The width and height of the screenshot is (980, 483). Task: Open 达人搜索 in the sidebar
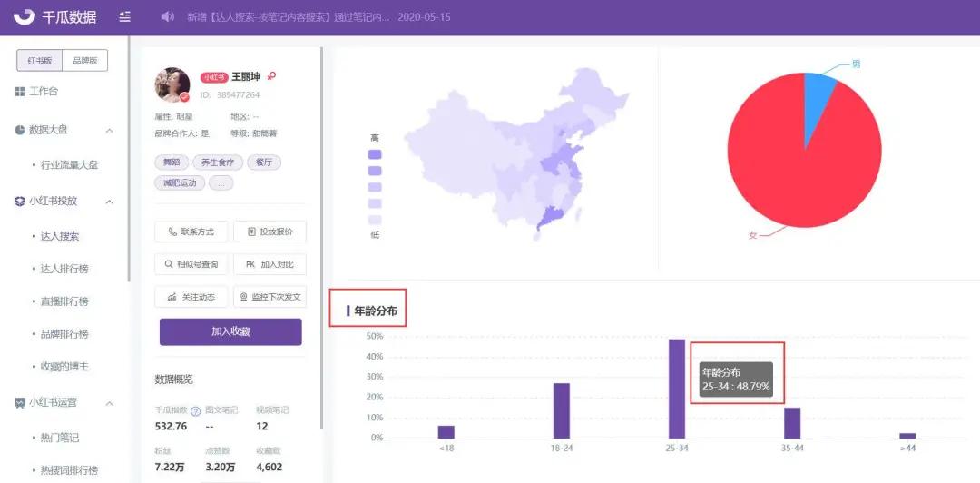[x=60, y=236]
